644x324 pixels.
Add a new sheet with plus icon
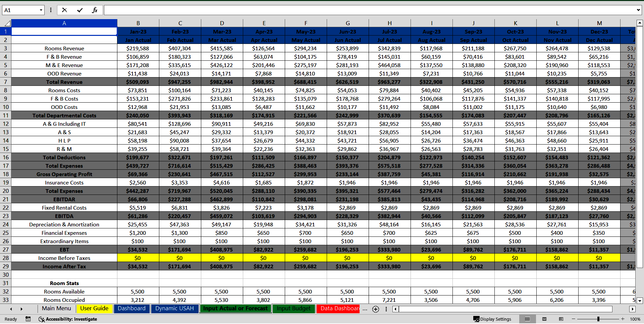click(376, 309)
